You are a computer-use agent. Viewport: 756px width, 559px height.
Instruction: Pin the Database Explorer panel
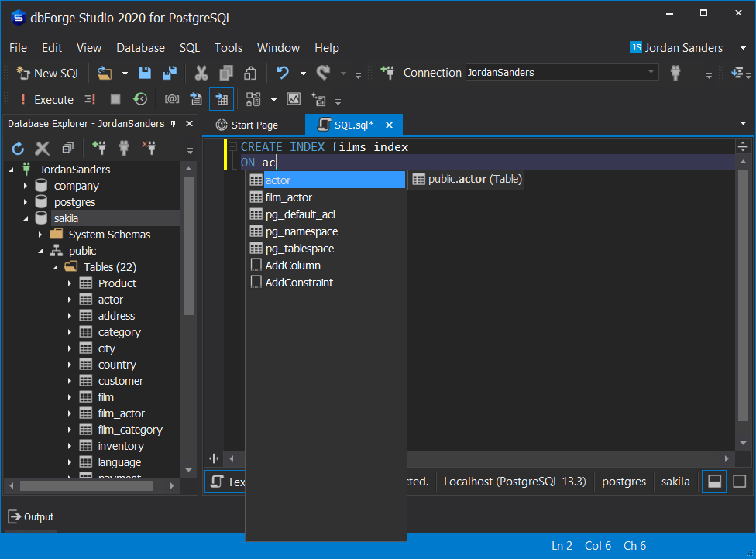pyautogui.click(x=173, y=124)
